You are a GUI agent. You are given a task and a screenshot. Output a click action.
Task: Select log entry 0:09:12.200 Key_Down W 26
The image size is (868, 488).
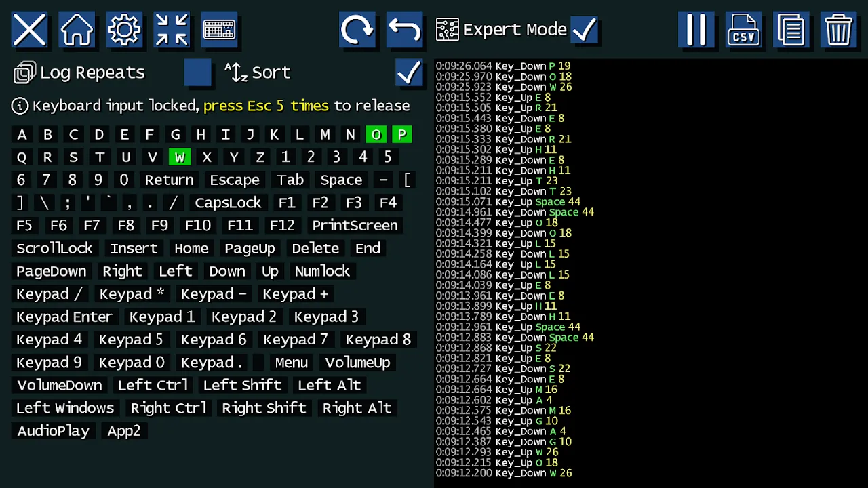pos(504,473)
